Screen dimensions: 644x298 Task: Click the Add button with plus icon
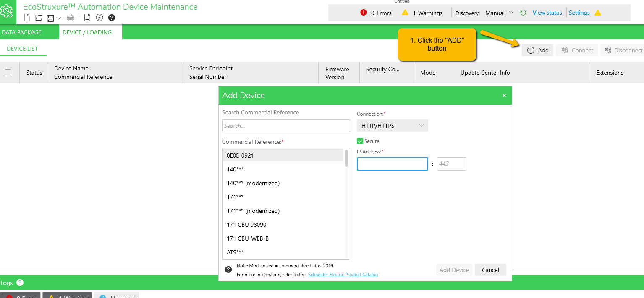tap(538, 50)
